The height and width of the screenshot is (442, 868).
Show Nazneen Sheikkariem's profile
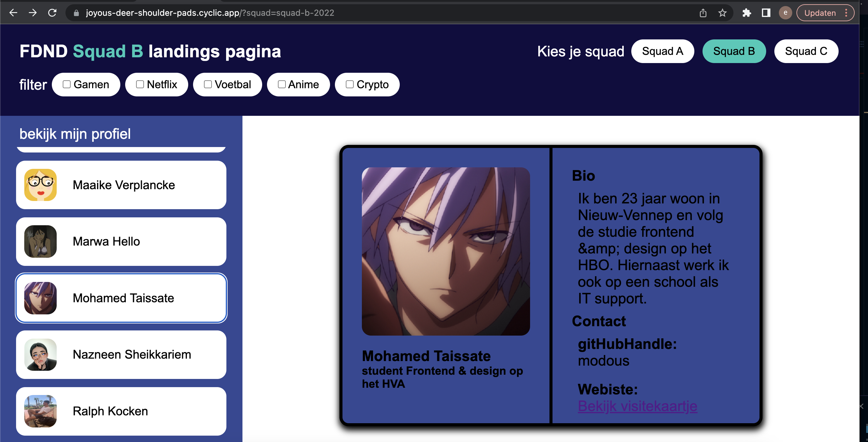point(121,355)
